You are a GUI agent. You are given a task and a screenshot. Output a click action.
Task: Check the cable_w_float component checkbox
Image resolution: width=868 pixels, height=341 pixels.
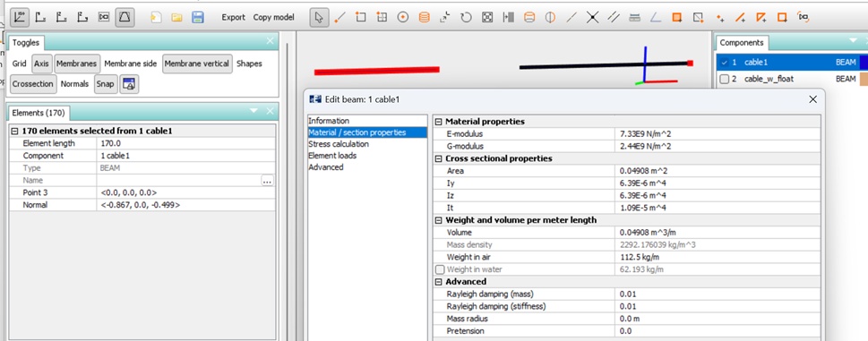[x=724, y=79]
